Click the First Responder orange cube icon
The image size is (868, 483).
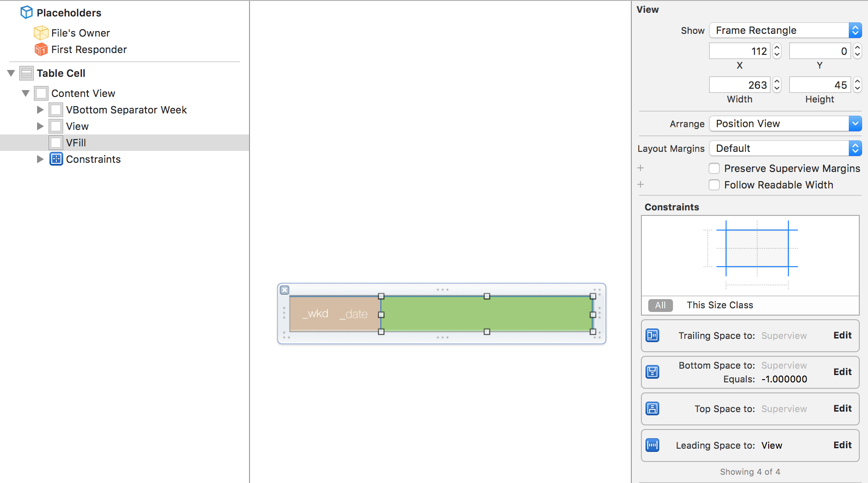click(x=41, y=49)
